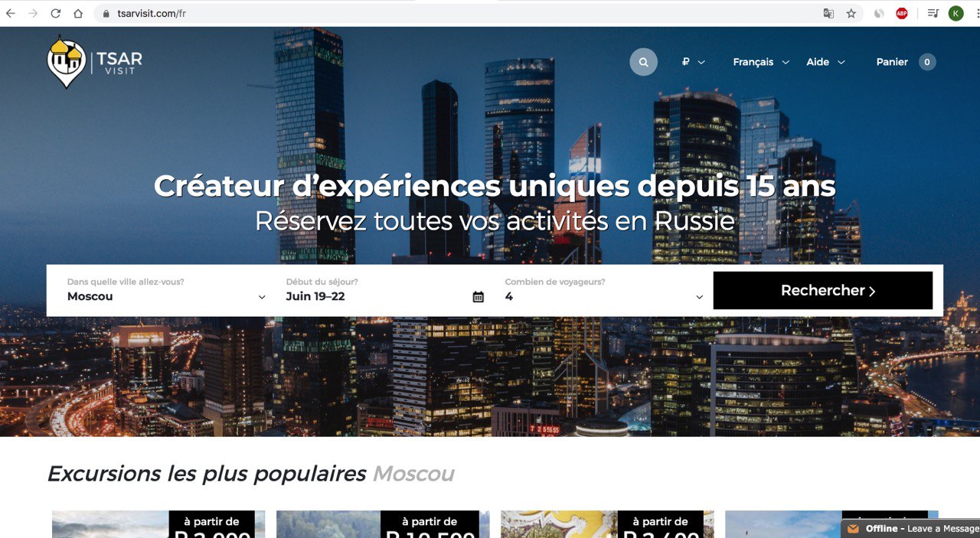This screenshot has width=980, height=538.
Task: Open the Aide menu
Action: coord(825,62)
